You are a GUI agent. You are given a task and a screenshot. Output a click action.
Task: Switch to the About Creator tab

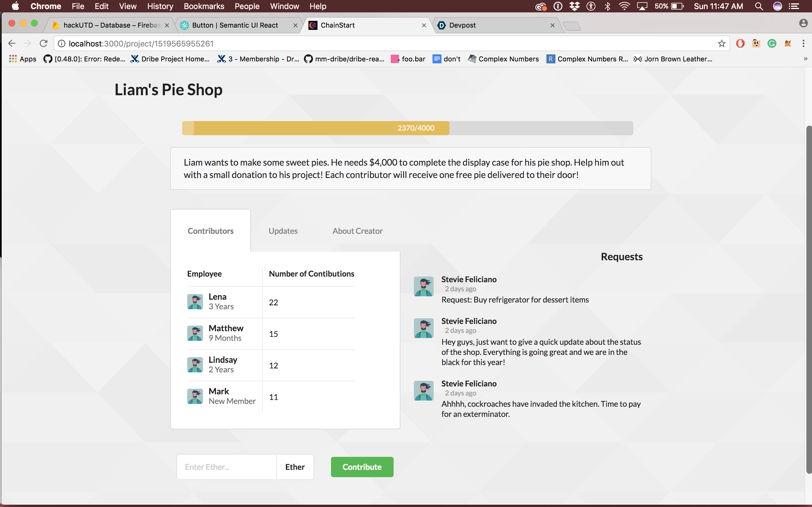coord(357,231)
